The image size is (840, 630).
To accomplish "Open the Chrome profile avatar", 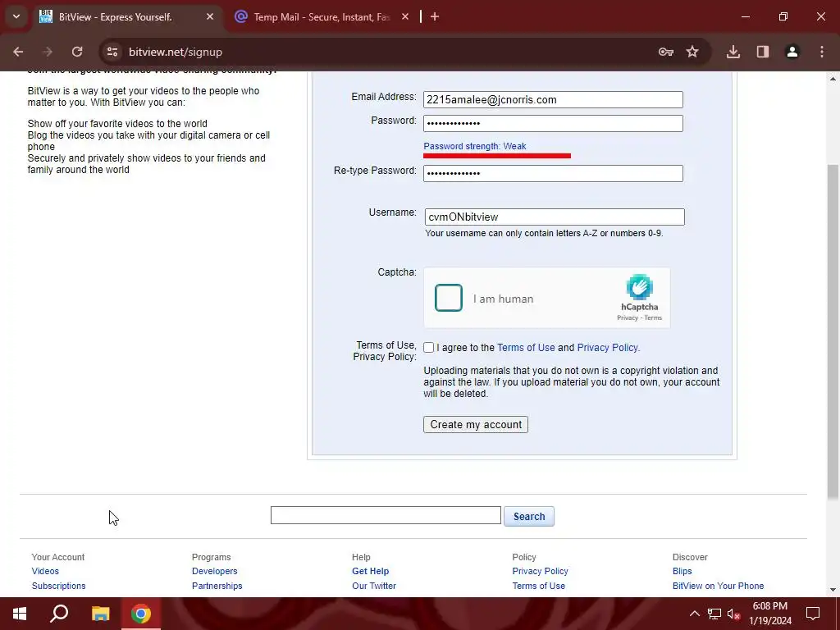I will pyautogui.click(x=792, y=52).
